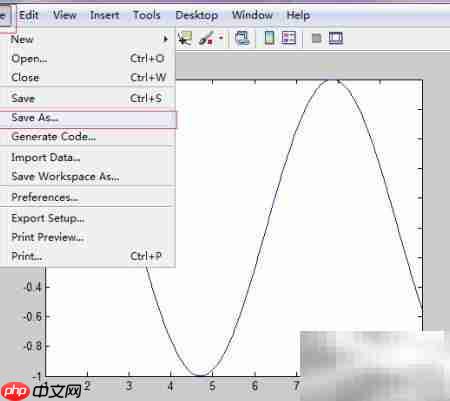Click the -0.4 y-axis tick label

[32, 287]
